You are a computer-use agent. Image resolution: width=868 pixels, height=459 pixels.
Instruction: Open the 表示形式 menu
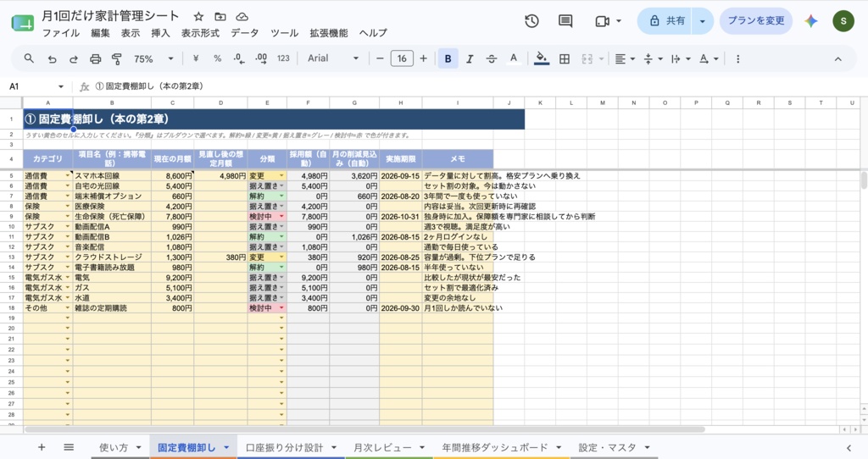coord(200,33)
